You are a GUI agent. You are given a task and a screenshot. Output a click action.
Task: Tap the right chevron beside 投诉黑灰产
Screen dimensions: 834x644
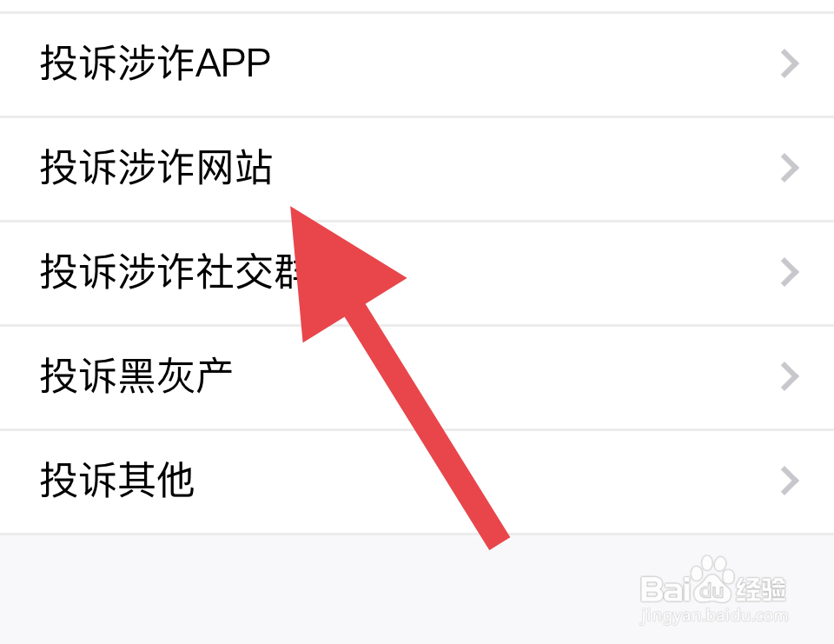click(790, 377)
